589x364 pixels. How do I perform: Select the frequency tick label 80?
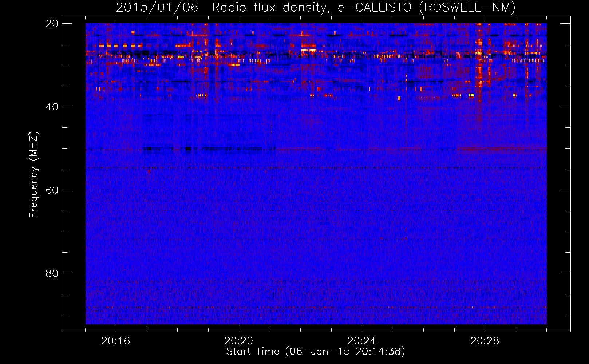point(52,273)
